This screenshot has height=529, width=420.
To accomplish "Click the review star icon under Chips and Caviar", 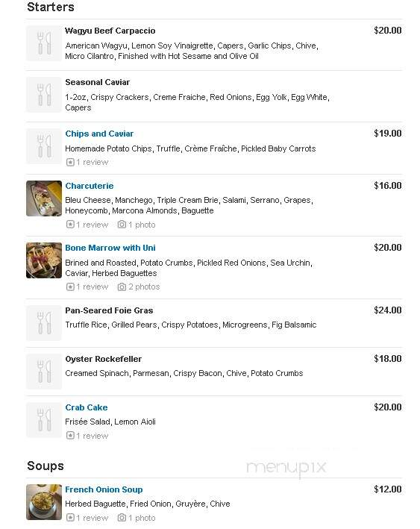I will click(70, 162).
